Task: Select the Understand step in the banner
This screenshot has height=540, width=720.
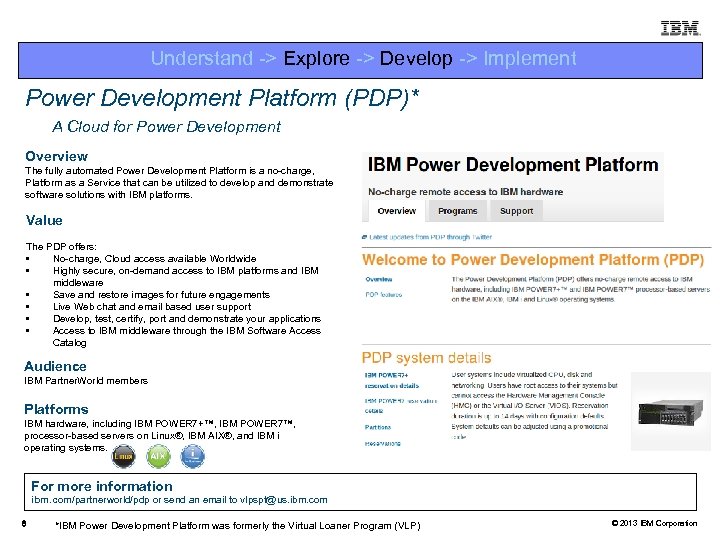Action: [202, 58]
